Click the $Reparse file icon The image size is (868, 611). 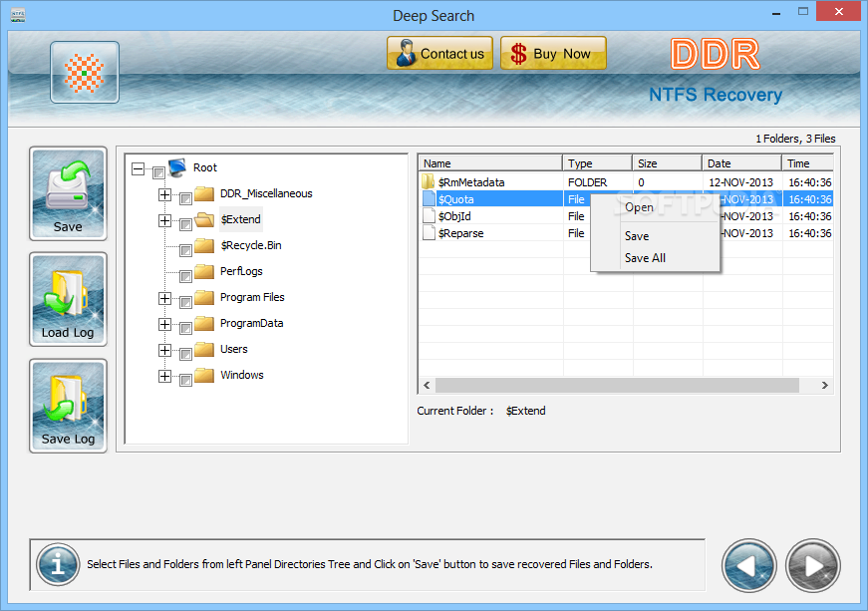pyautogui.click(x=429, y=232)
